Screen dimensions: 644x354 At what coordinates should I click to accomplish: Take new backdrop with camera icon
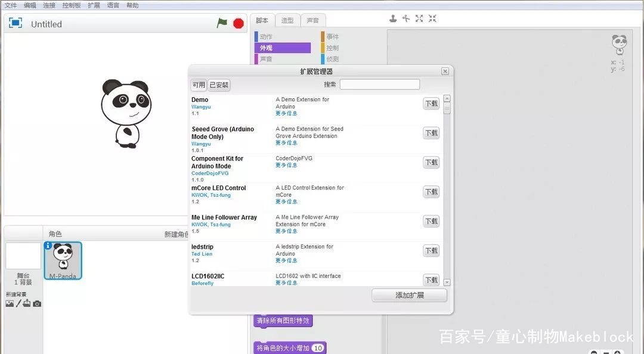pos(37,304)
